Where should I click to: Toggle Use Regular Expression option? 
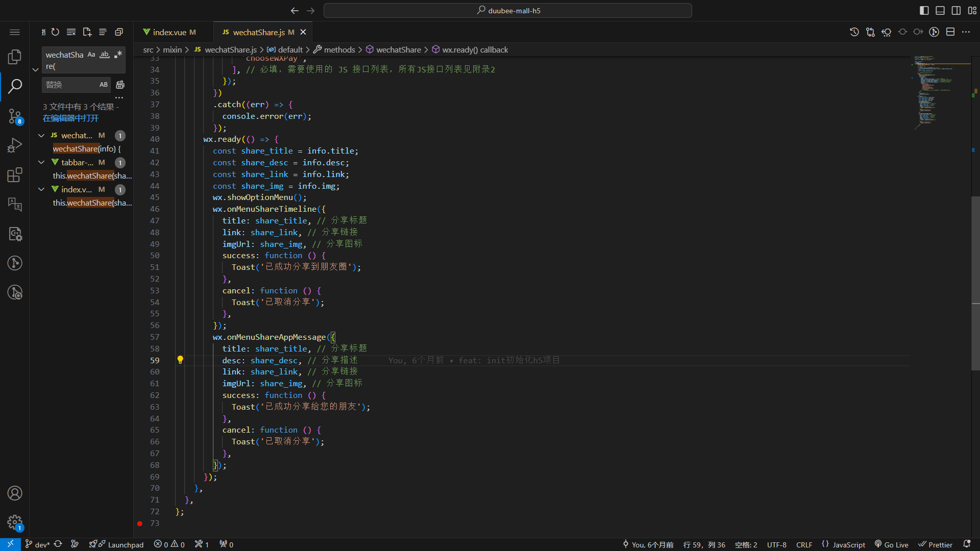point(118,55)
